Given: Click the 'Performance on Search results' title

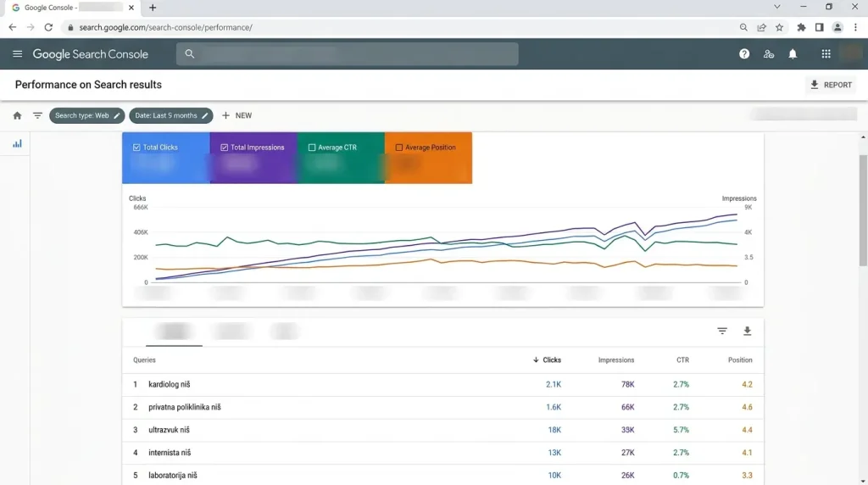Looking at the screenshot, I should pos(88,85).
